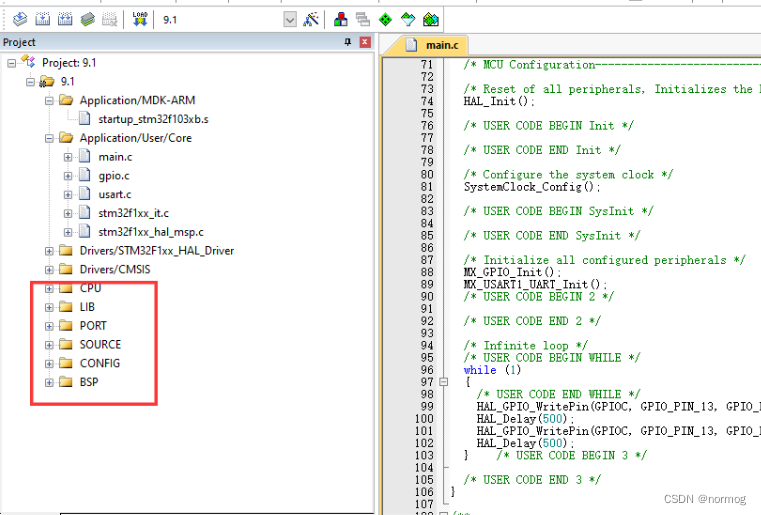Click the Select Software Packs icon
The height and width of the screenshot is (515, 761).
(x=408, y=19)
